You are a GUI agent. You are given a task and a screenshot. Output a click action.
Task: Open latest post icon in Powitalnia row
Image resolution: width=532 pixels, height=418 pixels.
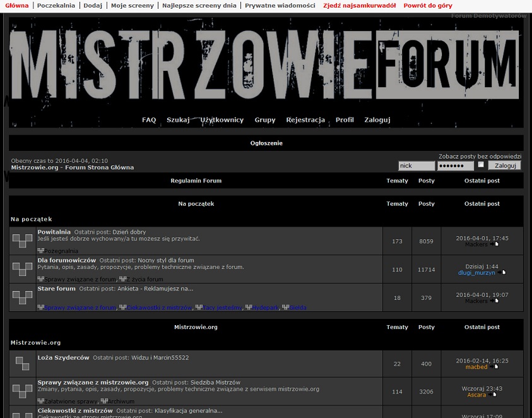494,244
